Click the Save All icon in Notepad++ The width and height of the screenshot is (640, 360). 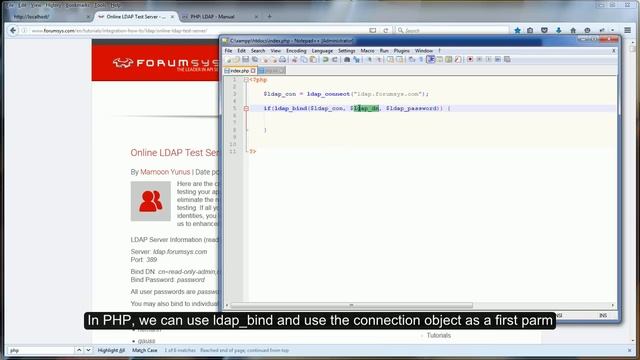coord(255,60)
